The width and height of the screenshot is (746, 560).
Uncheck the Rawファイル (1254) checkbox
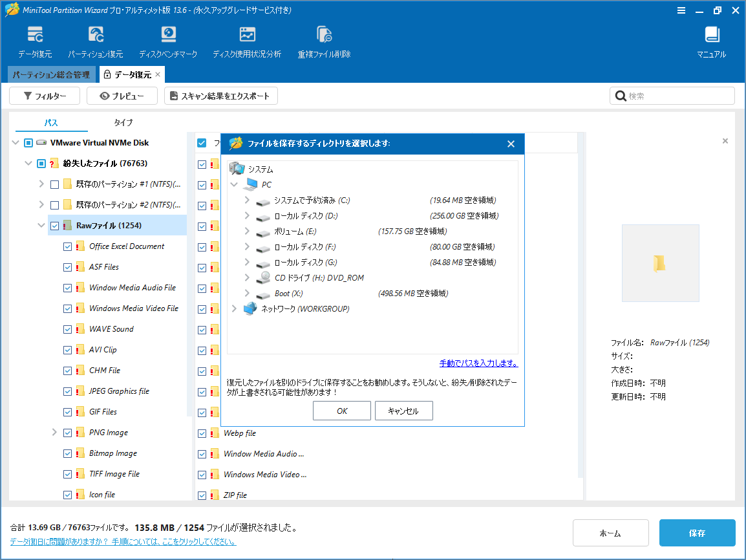point(55,226)
